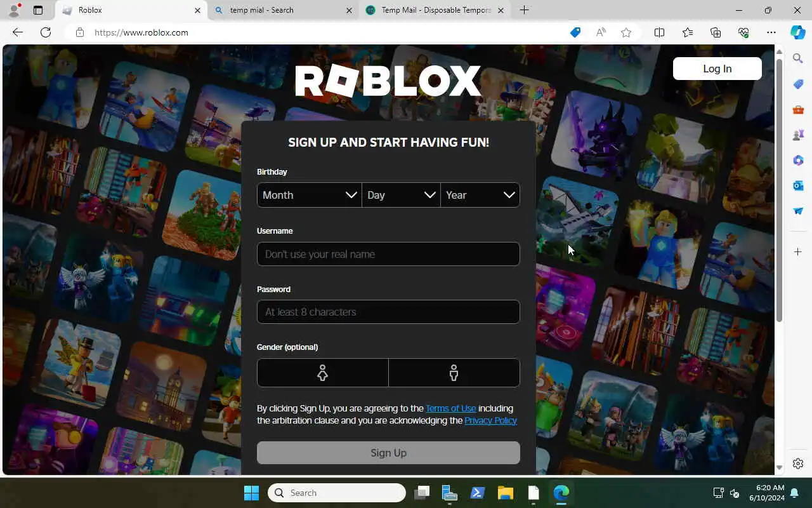The height and width of the screenshot is (508, 812).
Task: Click the Roblox logo
Action: click(388, 81)
